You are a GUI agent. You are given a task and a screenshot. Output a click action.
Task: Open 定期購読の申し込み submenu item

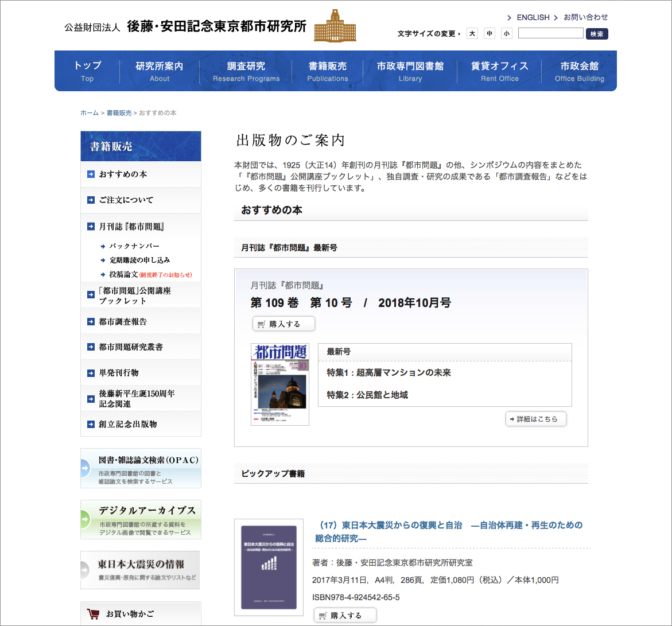139,260
